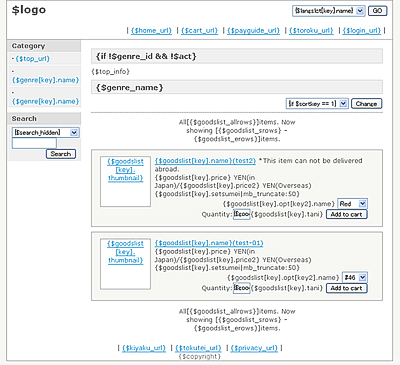Click the GO button
The image size is (400, 365).
click(377, 11)
